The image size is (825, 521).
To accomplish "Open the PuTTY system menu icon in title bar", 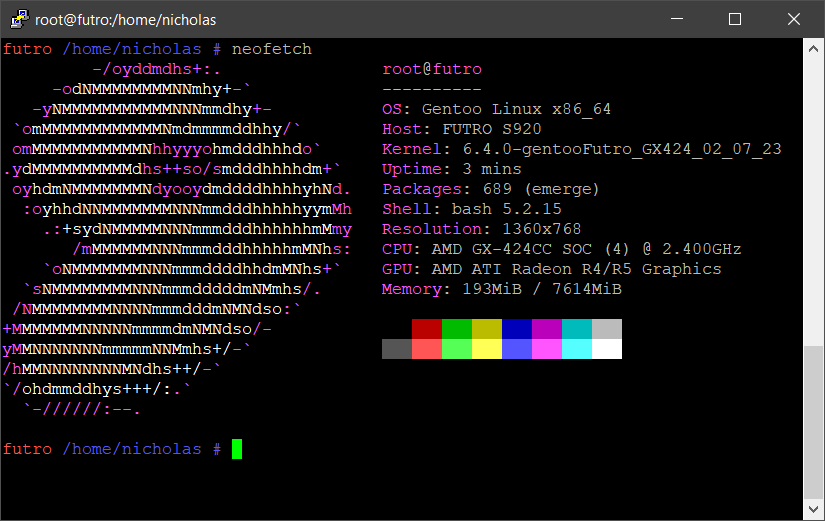I will pos(19,19).
